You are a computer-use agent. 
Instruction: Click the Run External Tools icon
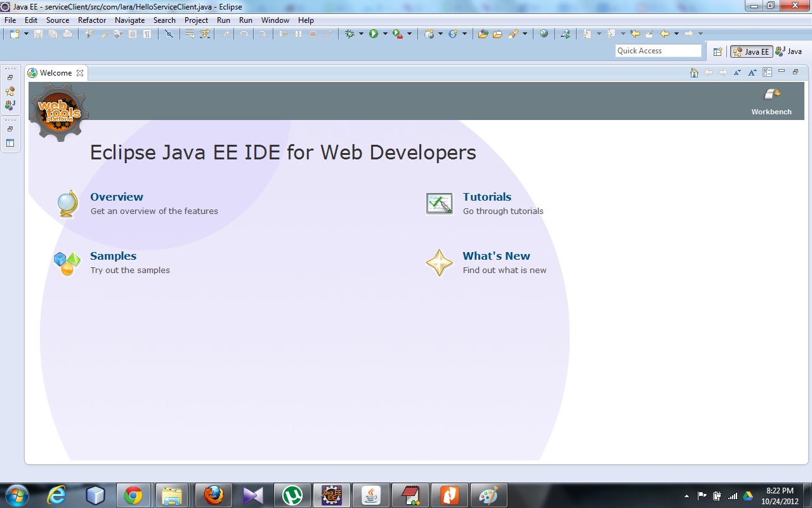(398, 34)
